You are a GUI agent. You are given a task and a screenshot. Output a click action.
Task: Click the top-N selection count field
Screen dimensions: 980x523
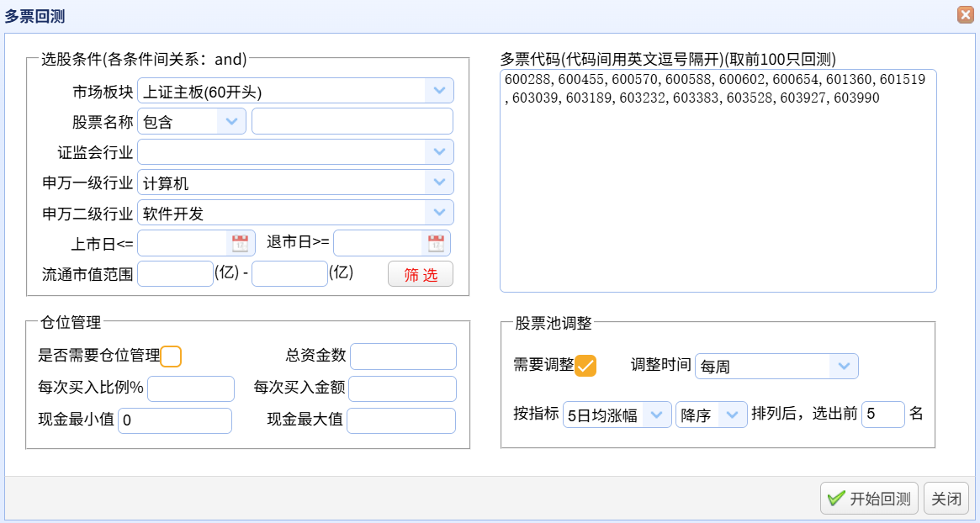tap(882, 415)
